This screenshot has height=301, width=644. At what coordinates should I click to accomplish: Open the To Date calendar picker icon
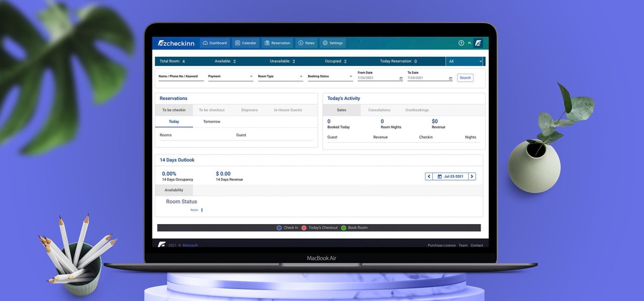(450, 78)
